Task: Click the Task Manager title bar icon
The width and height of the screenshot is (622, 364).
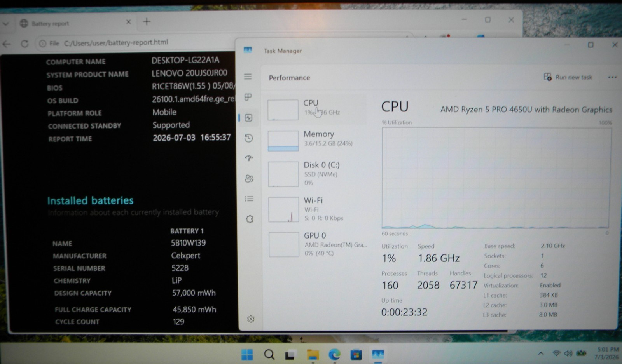Action: (248, 50)
